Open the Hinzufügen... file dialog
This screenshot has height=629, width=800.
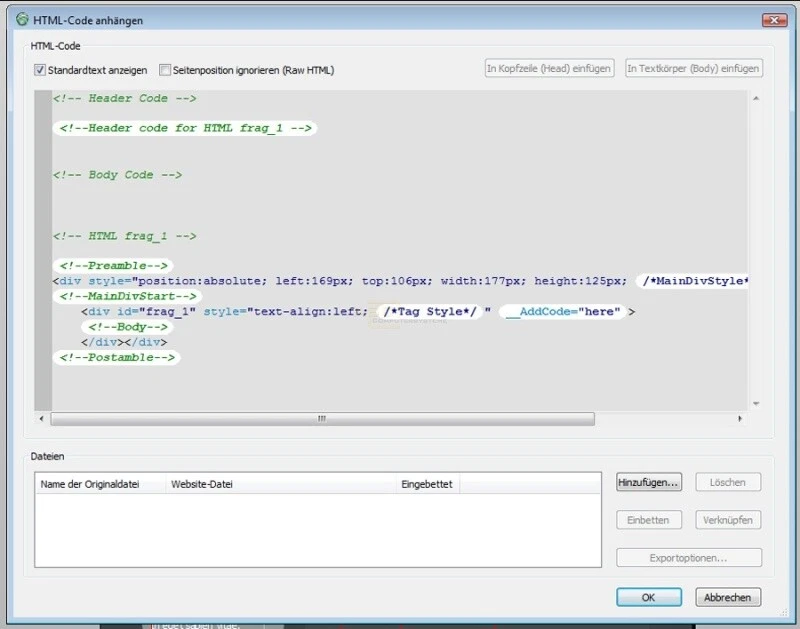[x=649, y=482]
